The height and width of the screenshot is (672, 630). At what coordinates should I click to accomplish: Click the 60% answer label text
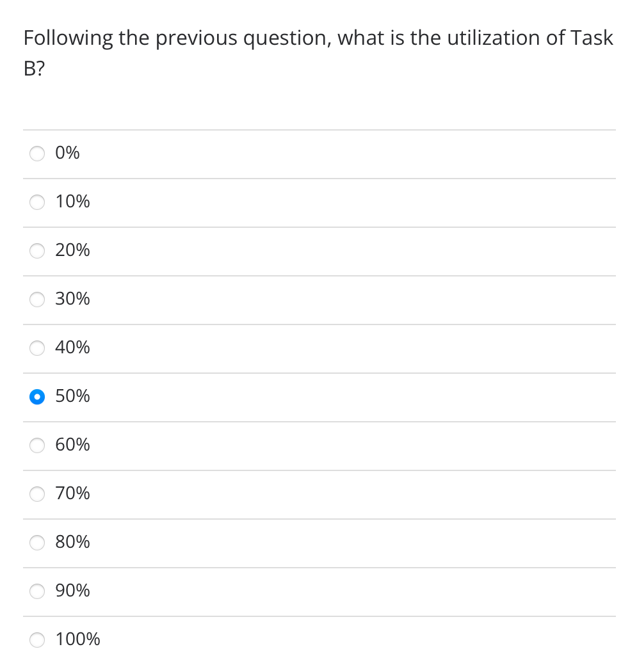tap(72, 445)
